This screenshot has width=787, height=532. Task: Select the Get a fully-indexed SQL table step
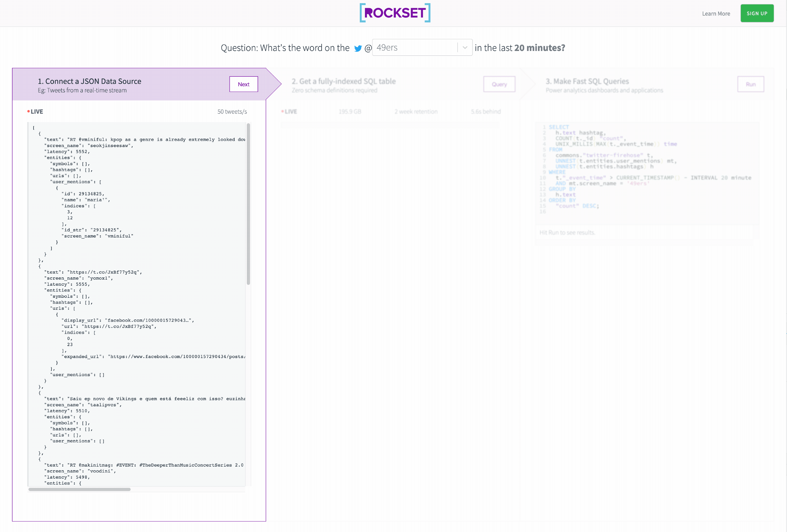coord(343,81)
